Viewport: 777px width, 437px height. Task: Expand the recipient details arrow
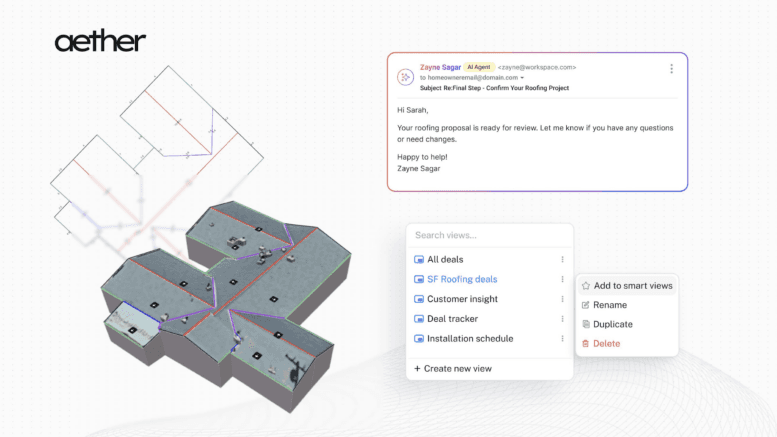point(522,78)
